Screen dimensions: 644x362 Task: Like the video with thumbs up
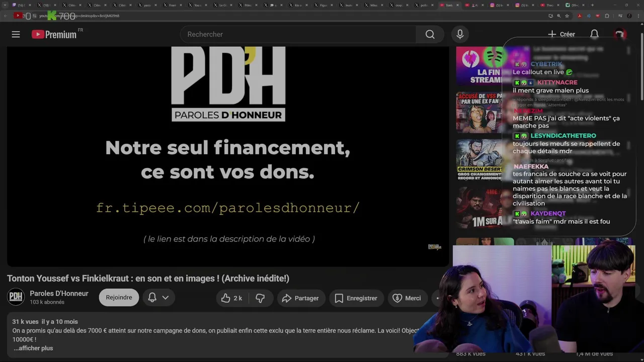pyautogui.click(x=232, y=298)
